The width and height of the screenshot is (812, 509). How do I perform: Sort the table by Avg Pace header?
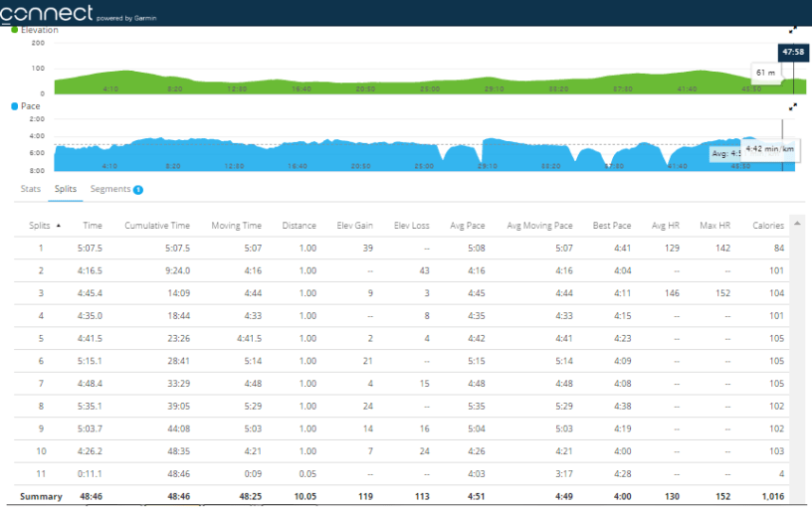click(467, 226)
